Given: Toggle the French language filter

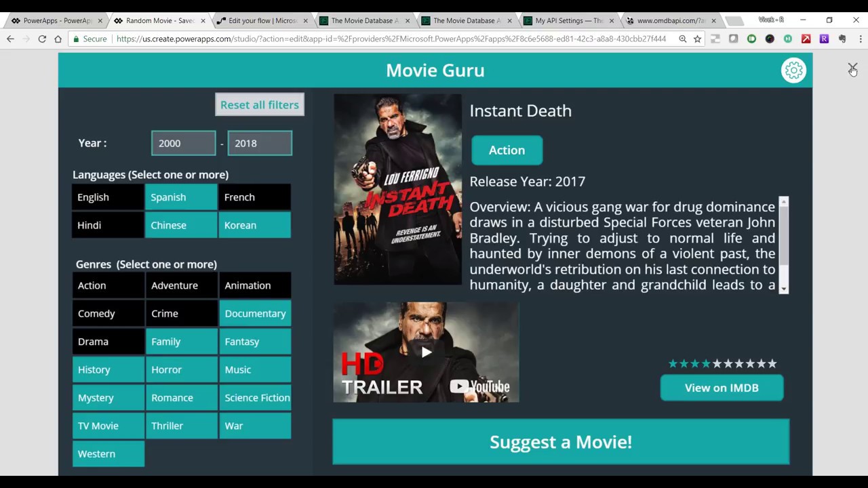Looking at the screenshot, I should pyautogui.click(x=255, y=197).
